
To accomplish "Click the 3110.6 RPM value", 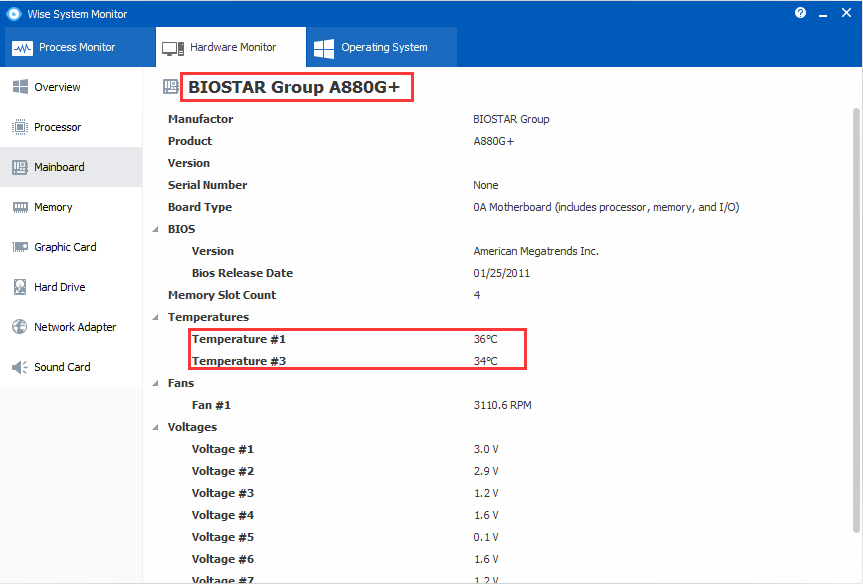I will (x=502, y=405).
